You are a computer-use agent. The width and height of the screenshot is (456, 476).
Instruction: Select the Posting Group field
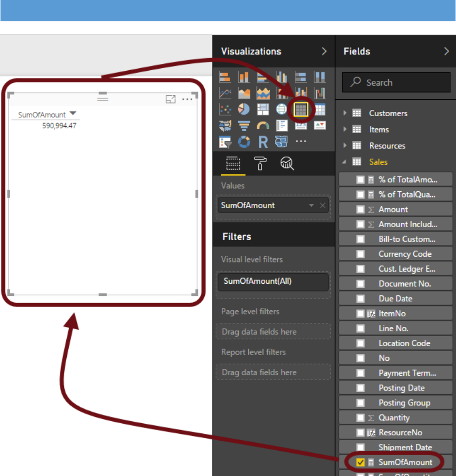click(x=395, y=403)
